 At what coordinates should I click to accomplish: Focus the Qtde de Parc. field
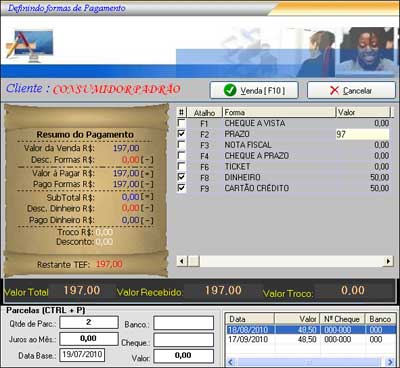point(89,322)
